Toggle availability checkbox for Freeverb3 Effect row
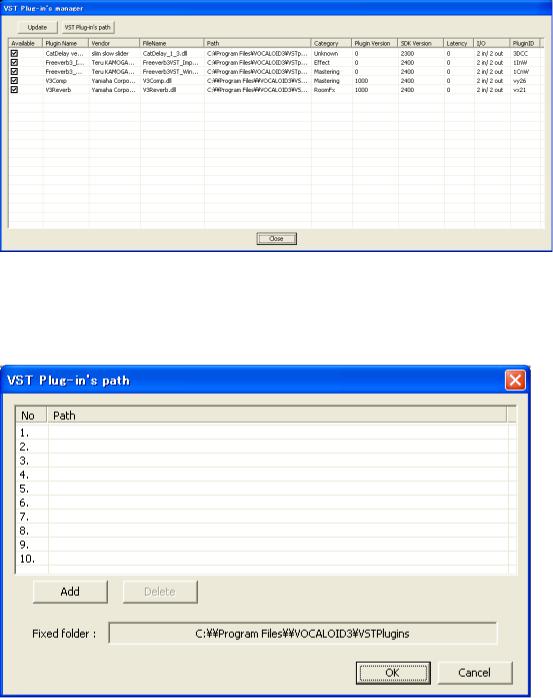Viewport: 553px width, 698px height. coord(14,62)
